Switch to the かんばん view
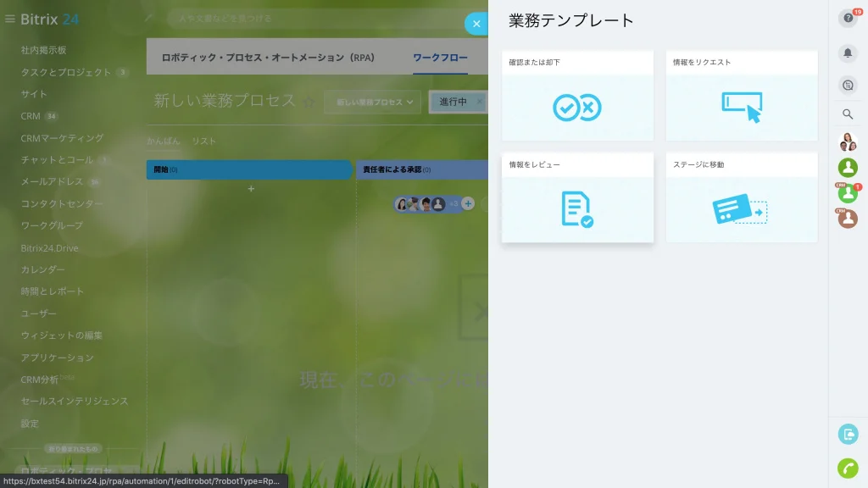 (164, 141)
